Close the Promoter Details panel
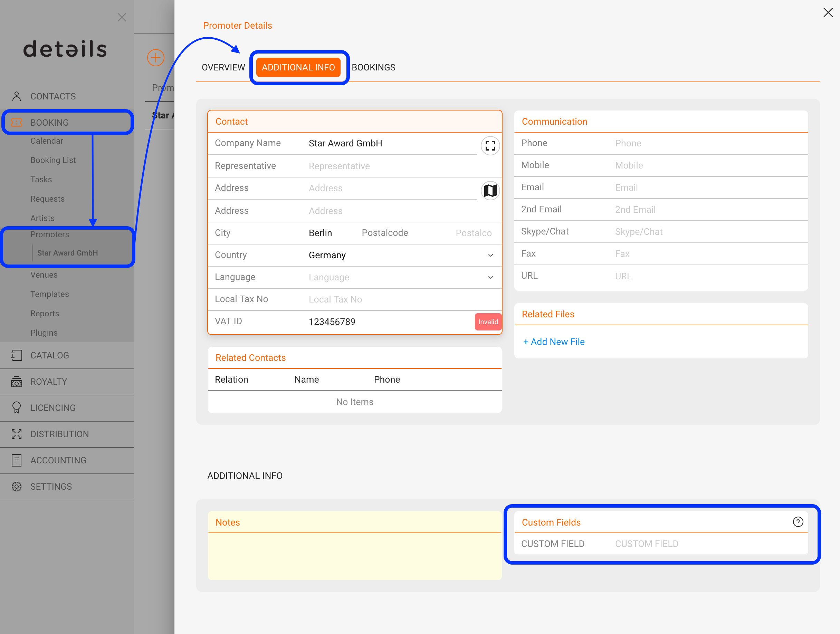 tap(828, 12)
